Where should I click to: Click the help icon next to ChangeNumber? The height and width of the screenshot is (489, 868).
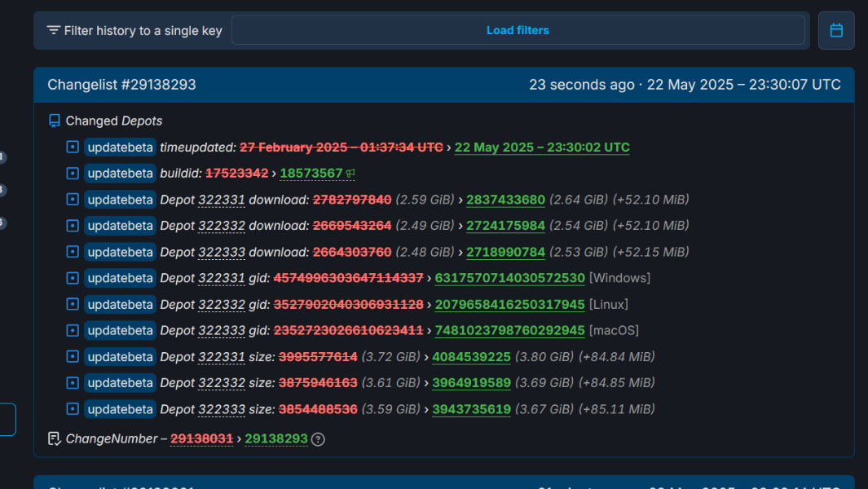[x=319, y=439]
